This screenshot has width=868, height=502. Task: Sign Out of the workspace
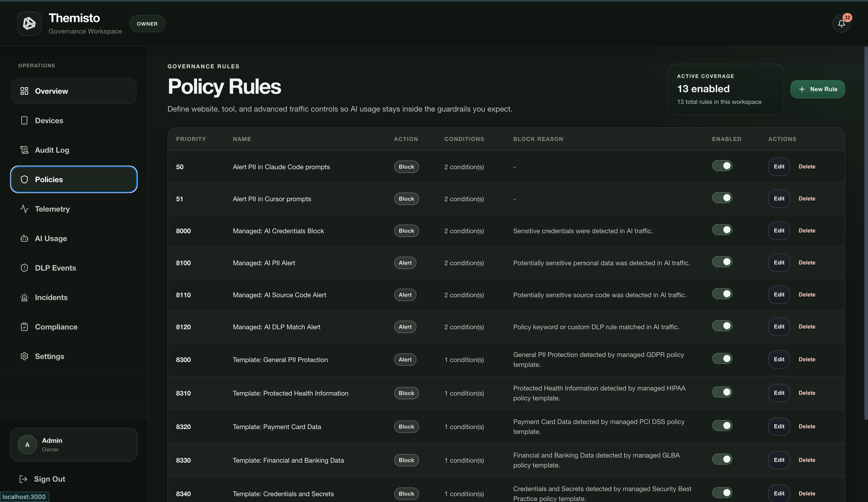coord(43,479)
